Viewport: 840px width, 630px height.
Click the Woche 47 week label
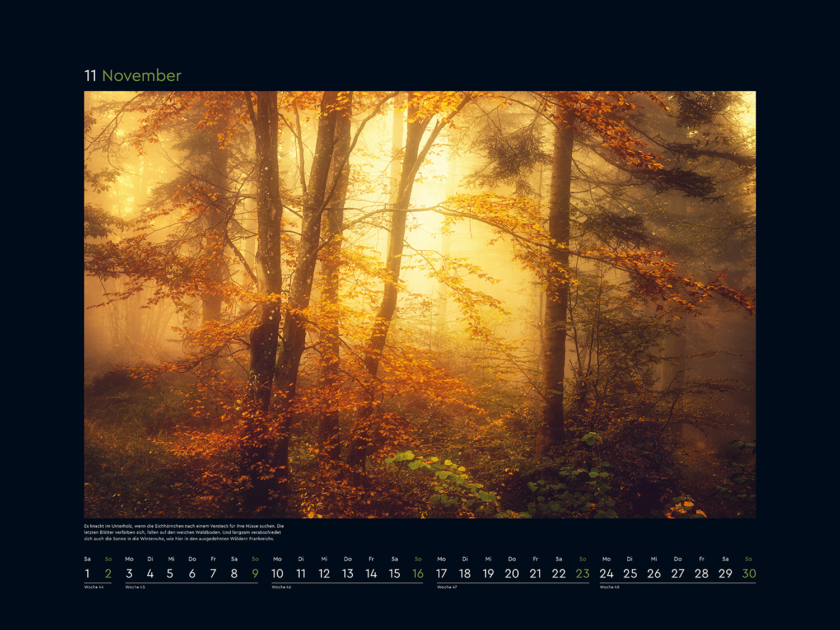(447, 587)
